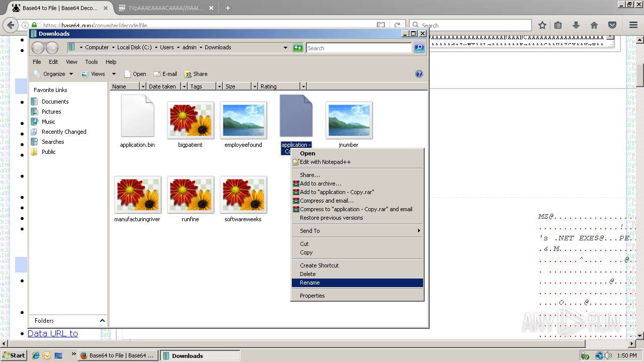The width and height of the screenshot is (644, 362).
Task: Open the address bar history dropdown
Action: (285, 48)
